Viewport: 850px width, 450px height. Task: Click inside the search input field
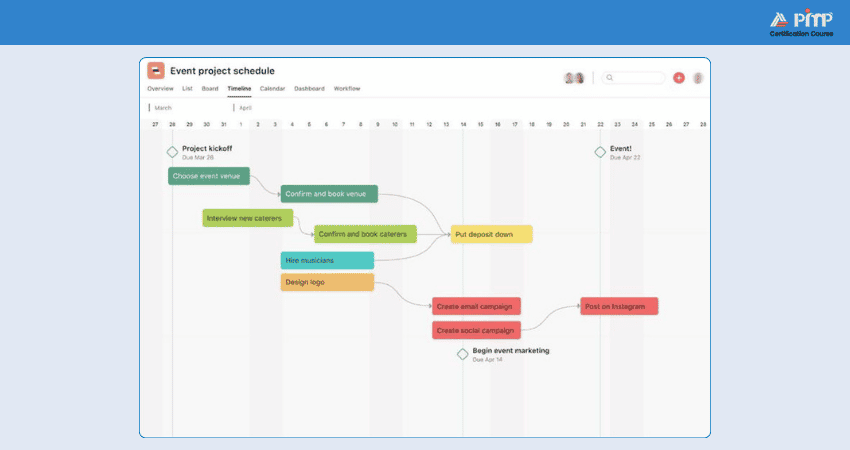click(x=633, y=78)
